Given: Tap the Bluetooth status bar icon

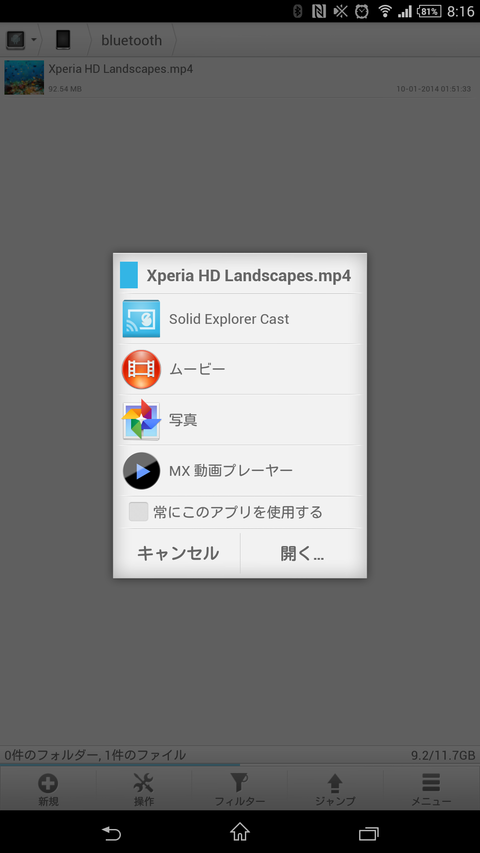Looking at the screenshot, I should (x=297, y=11).
